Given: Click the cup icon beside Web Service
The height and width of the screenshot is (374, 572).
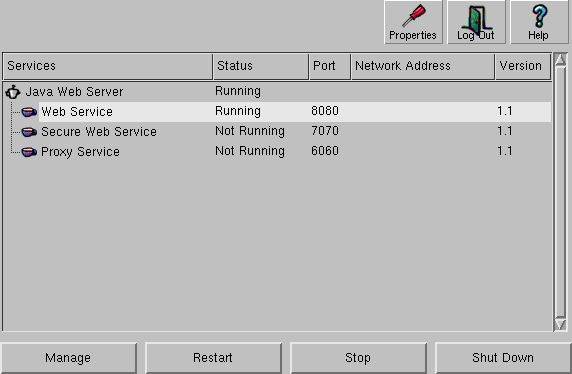Looking at the screenshot, I should click(29, 112).
